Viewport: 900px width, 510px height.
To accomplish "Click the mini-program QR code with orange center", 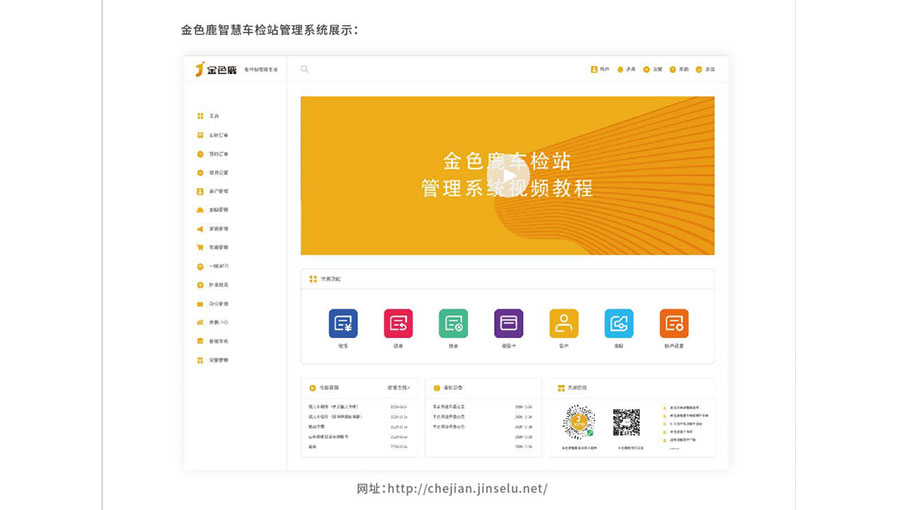I will pos(579,422).
